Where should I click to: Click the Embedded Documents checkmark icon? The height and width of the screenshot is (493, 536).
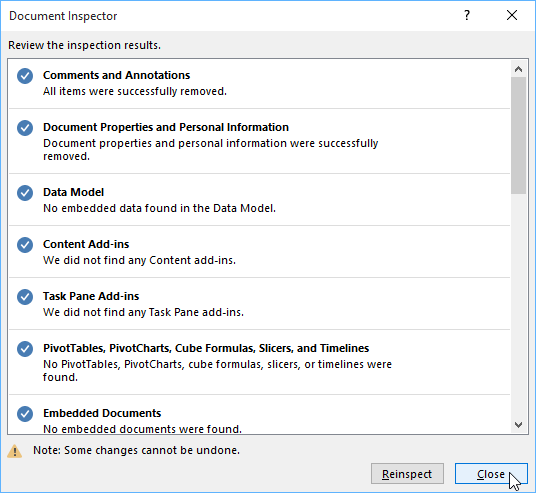pyautogui.click(x=25, y=414)
